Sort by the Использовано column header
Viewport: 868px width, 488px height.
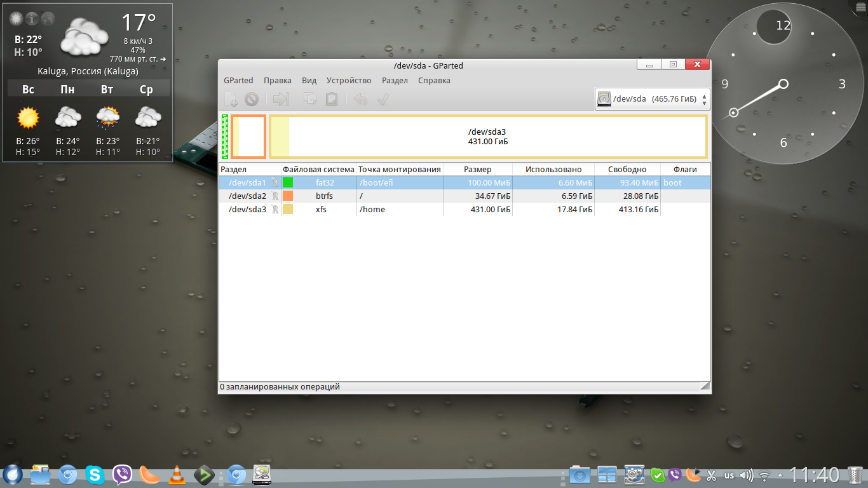[x=553, y=170]
